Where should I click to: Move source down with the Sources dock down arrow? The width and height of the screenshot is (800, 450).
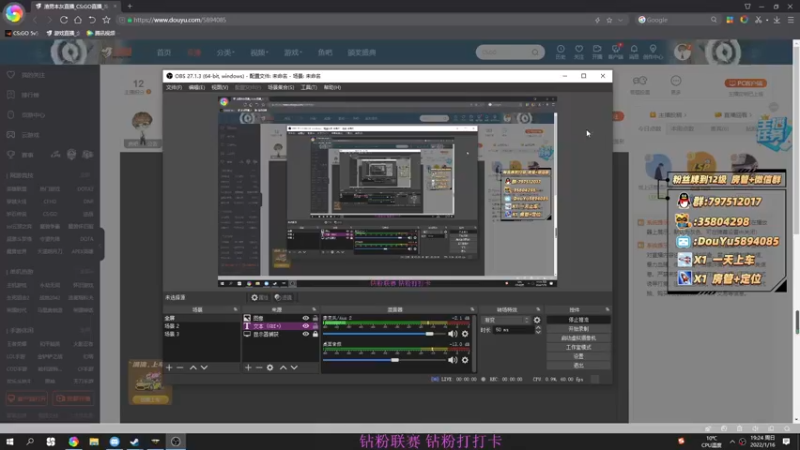(294, 367)
